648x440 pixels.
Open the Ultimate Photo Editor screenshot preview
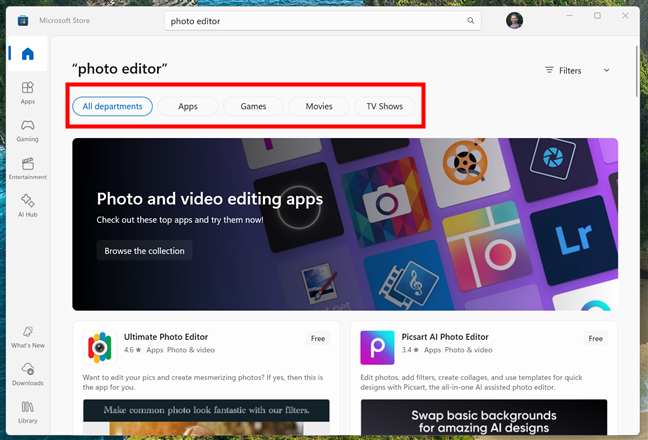(206, 417)
